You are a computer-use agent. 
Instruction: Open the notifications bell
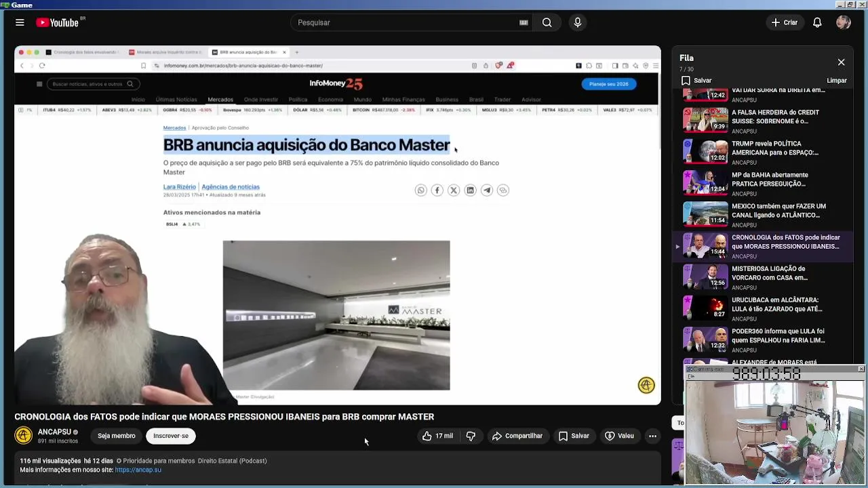(817, 22)
